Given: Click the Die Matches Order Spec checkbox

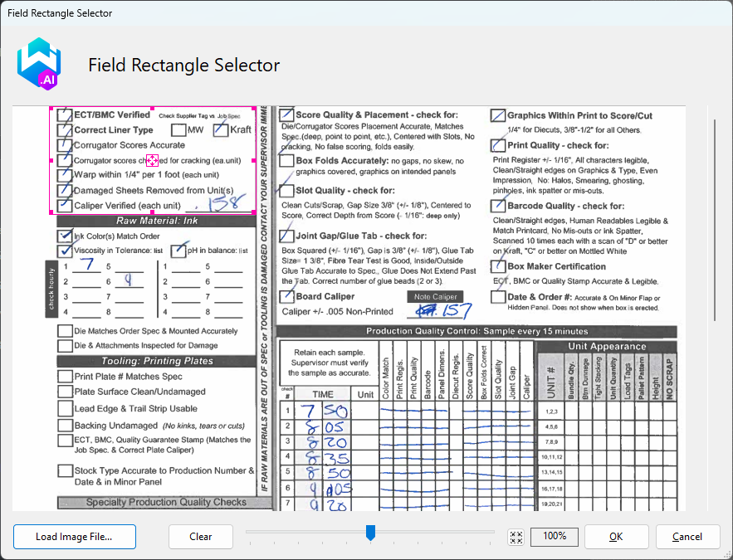Looking at the screenshot, I should coord(65,331).
